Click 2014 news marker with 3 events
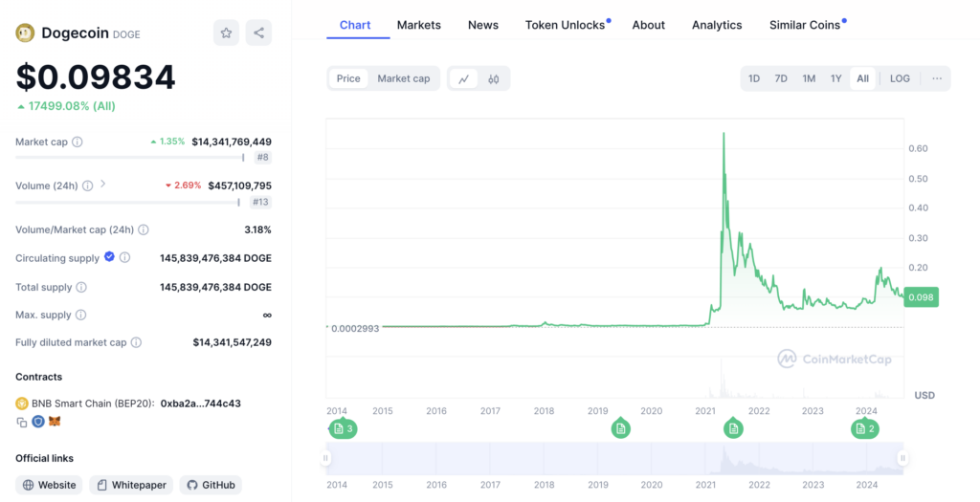 tap(344, 428)
